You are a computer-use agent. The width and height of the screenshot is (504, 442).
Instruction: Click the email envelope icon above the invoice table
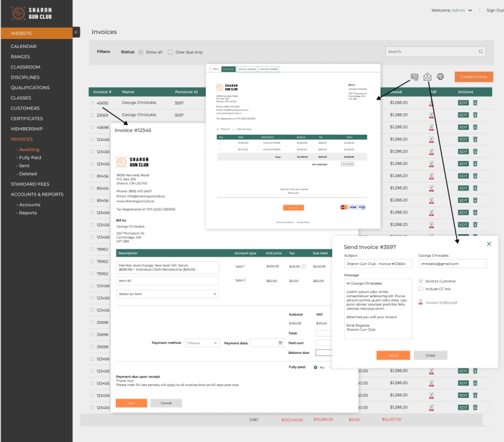pyautogui.click(x=427, y=77)
